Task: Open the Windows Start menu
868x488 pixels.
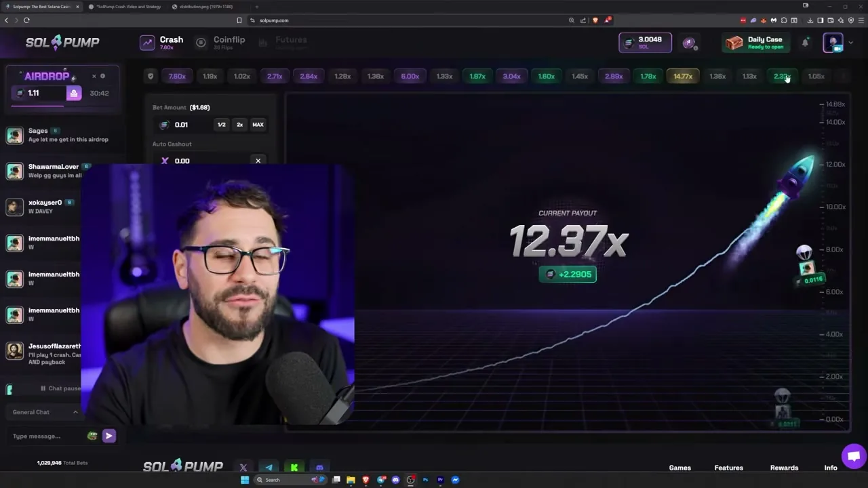Action: 244,480
